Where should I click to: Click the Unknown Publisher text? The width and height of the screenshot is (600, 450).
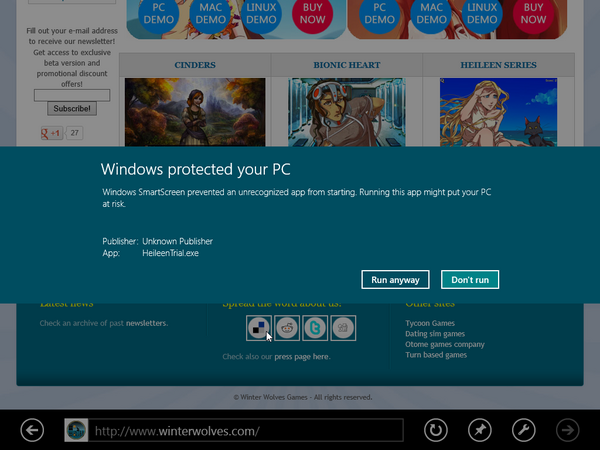pyautogui.click(x=178, y=241)
